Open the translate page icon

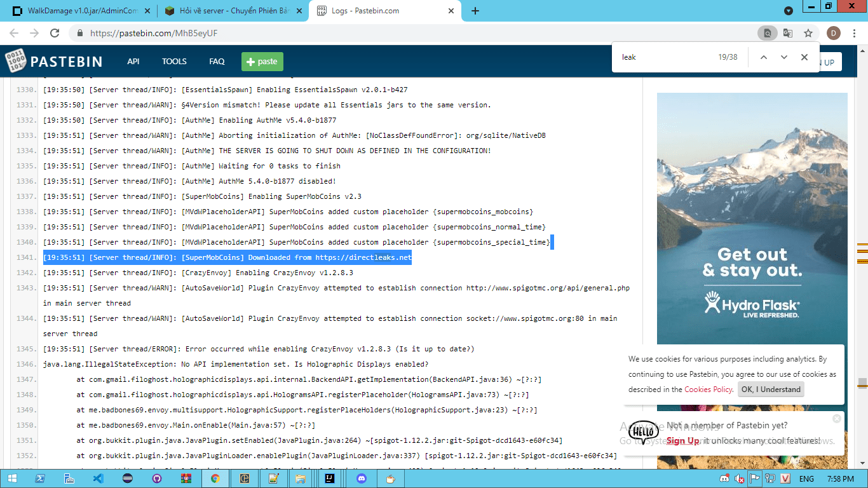pyautogui.click(x=788, y=33)
